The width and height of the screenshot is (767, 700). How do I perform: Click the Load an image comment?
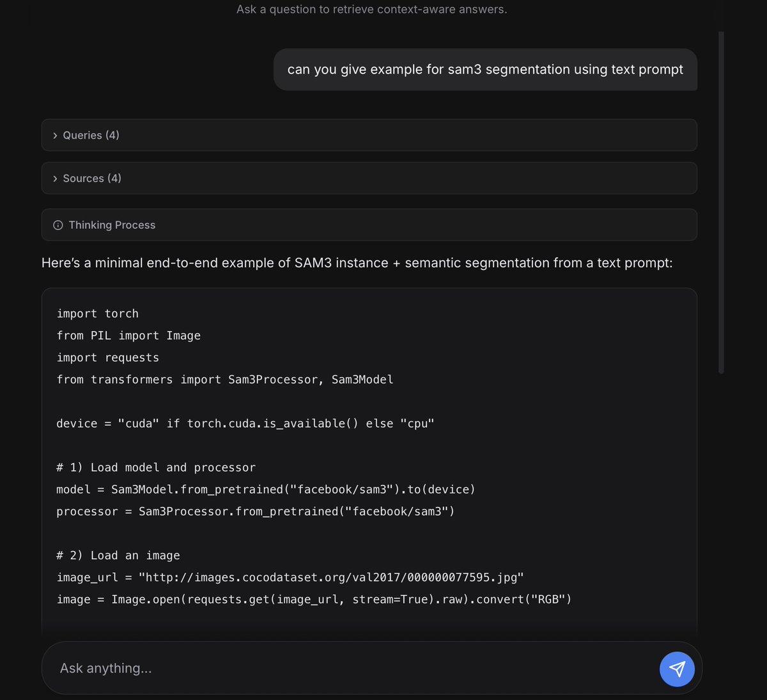[117, 555]
